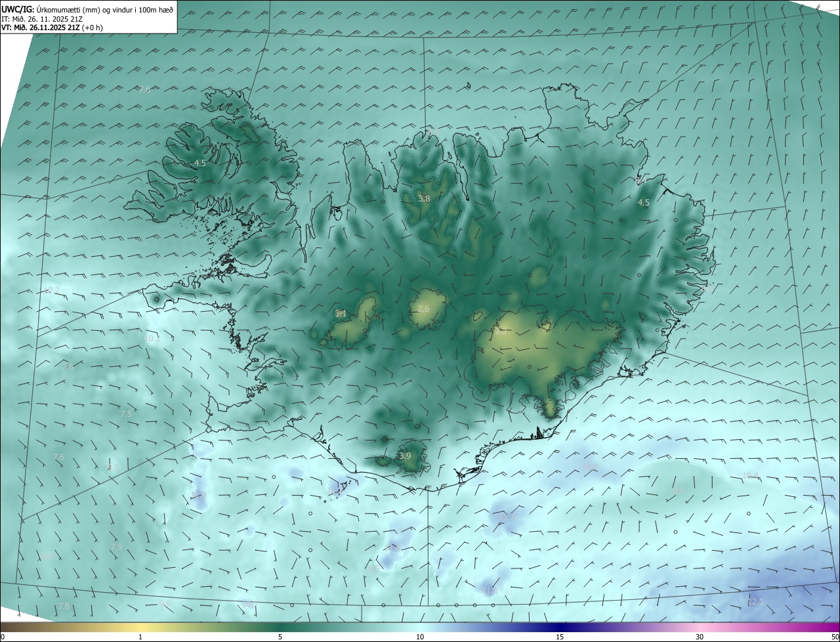
Task: Click the '15' tick label on the color scale
Action: click(560, 637)
